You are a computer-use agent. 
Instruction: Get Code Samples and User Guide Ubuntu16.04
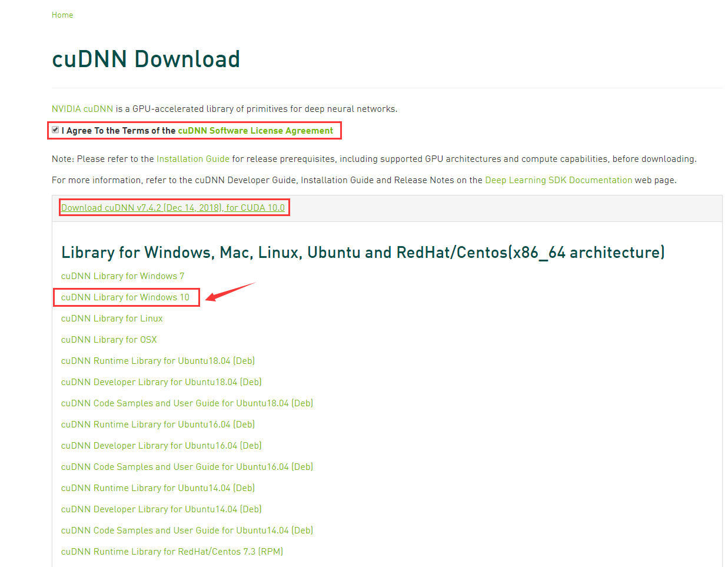pos(187,467)
